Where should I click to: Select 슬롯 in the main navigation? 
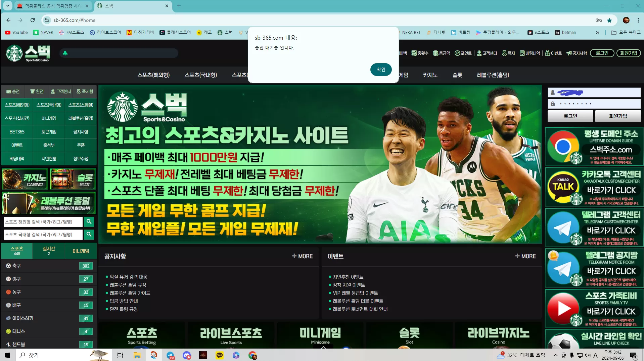point(457,75)
